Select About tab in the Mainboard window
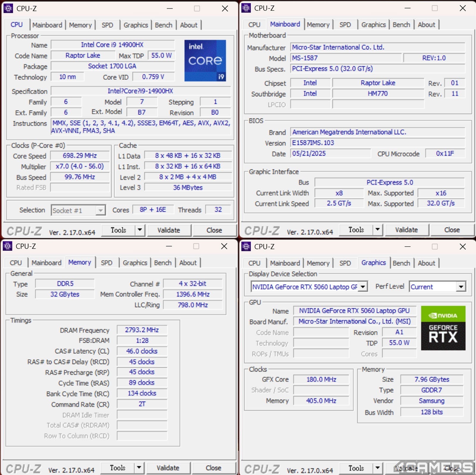This screenshot has height=475, width=476. [x=426, y=25]
